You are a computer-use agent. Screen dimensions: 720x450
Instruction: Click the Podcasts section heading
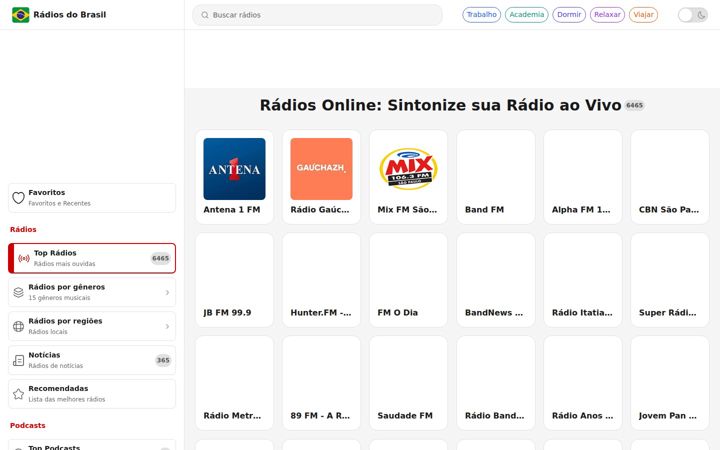point(28,426)
